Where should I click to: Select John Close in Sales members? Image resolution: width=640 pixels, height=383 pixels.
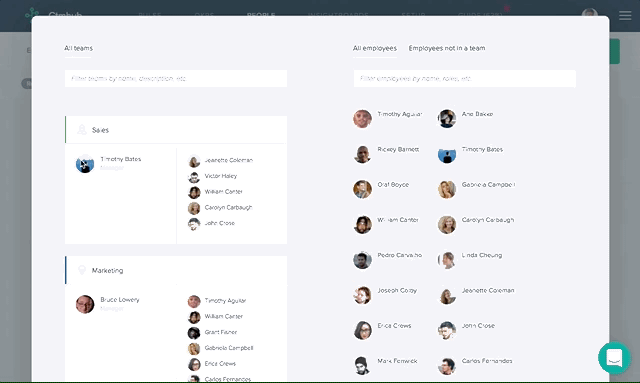[211, 223]
